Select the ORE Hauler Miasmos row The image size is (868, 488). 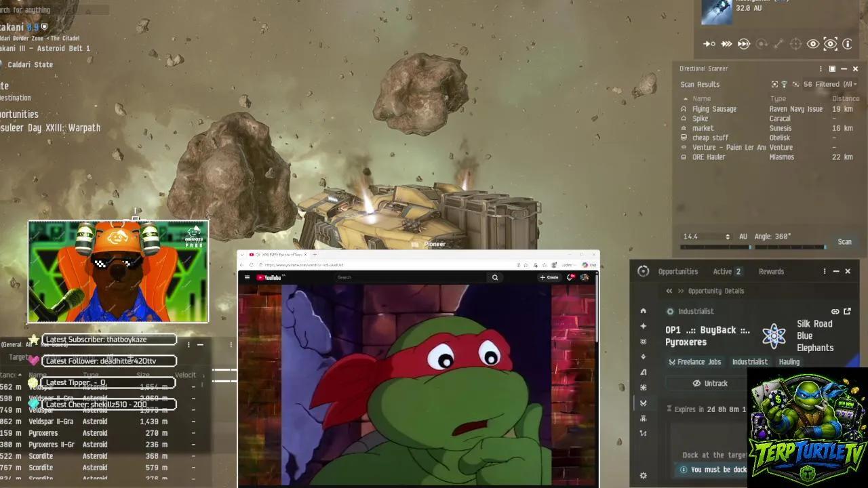tap(770, 157)
